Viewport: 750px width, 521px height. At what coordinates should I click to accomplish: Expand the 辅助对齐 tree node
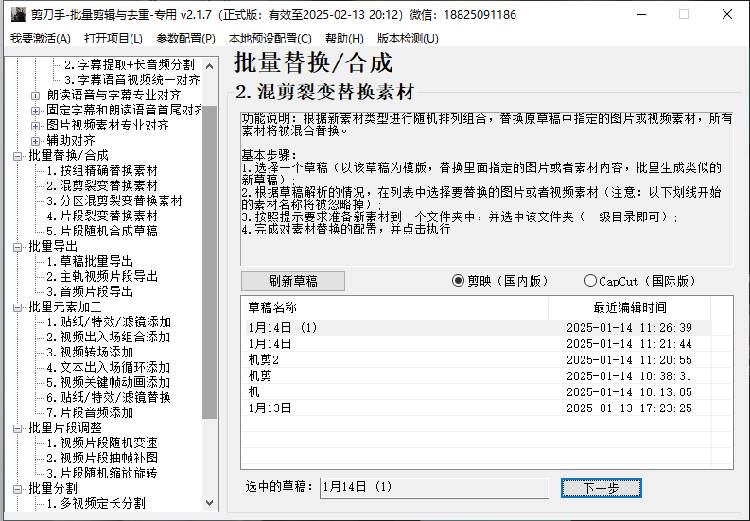point(37,140)
